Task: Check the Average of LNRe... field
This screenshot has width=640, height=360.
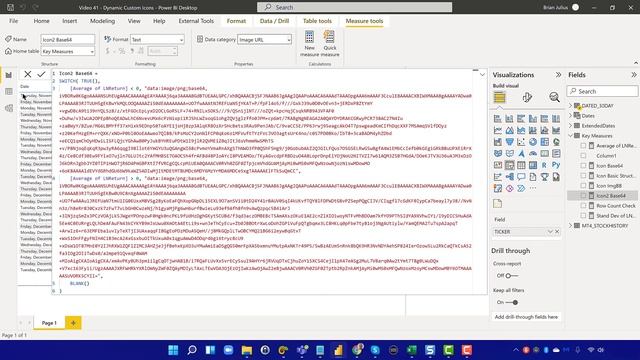Action: [583, 146]
